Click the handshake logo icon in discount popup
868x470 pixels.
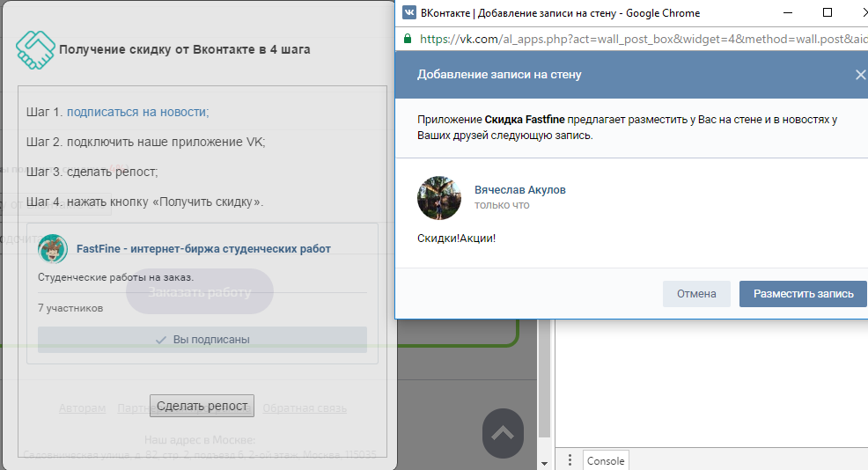pyautogui.click(x=35, y=50)
